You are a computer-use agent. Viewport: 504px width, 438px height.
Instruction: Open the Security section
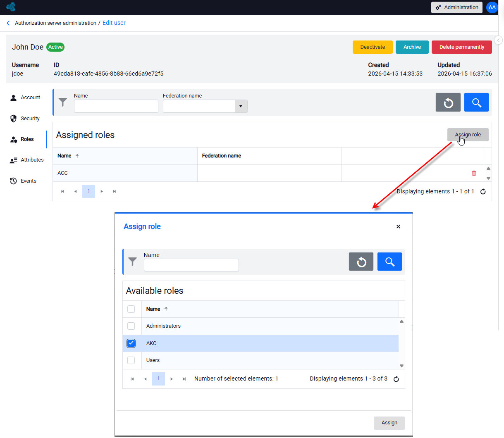click(25, 119)
